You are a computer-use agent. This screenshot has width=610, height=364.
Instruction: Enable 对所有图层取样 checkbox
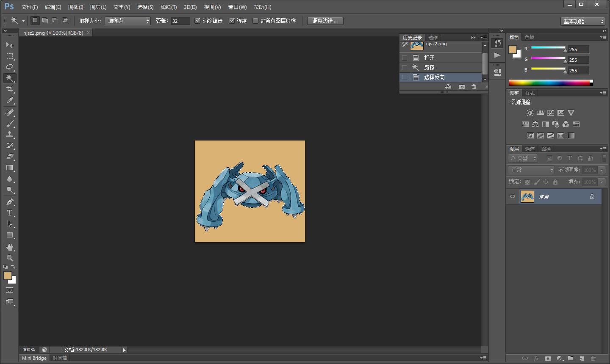click(255, 21)
